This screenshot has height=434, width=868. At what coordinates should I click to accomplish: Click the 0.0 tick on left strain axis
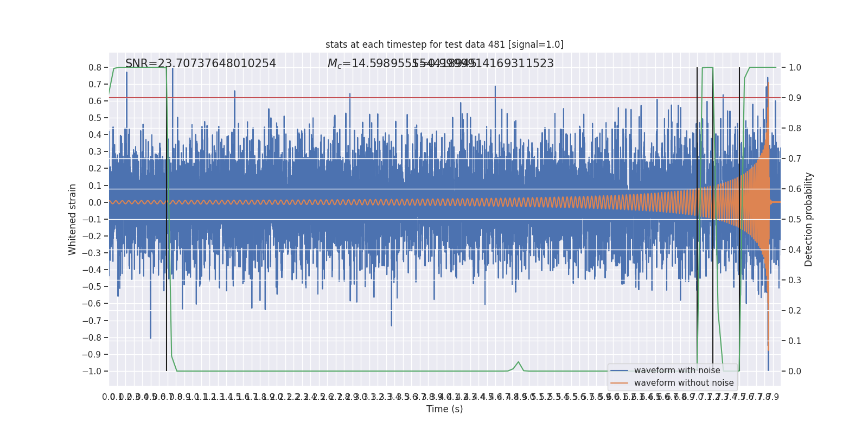click(x=95, y=202)
